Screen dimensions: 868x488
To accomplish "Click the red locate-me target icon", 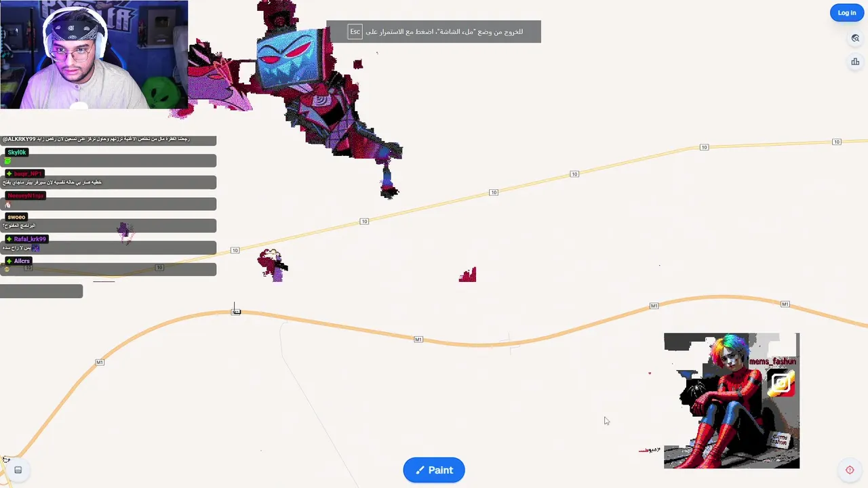I will [850, 470].
